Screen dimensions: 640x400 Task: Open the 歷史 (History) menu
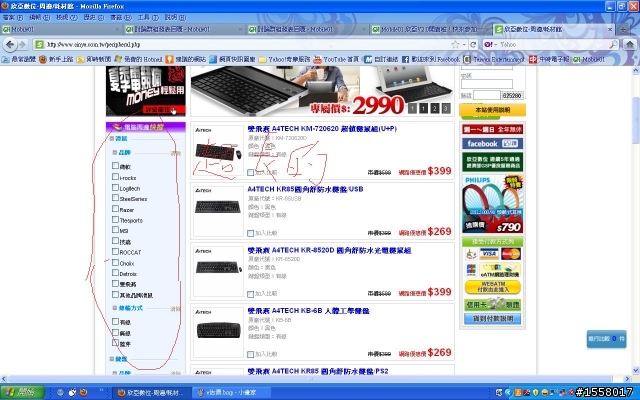click(93, 18)
